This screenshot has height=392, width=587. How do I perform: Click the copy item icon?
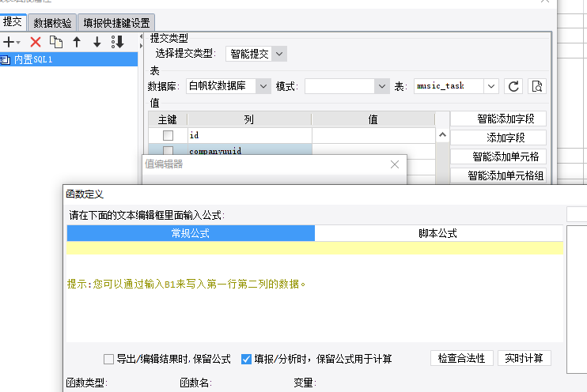[x=56, y=42]
